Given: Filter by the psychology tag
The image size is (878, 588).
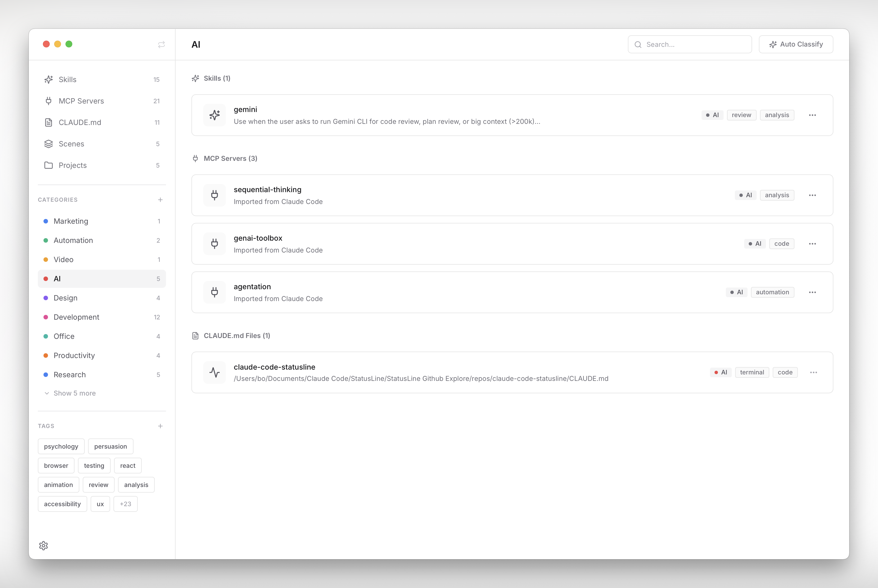Looking at the screenshot, I should click(61, 446).
